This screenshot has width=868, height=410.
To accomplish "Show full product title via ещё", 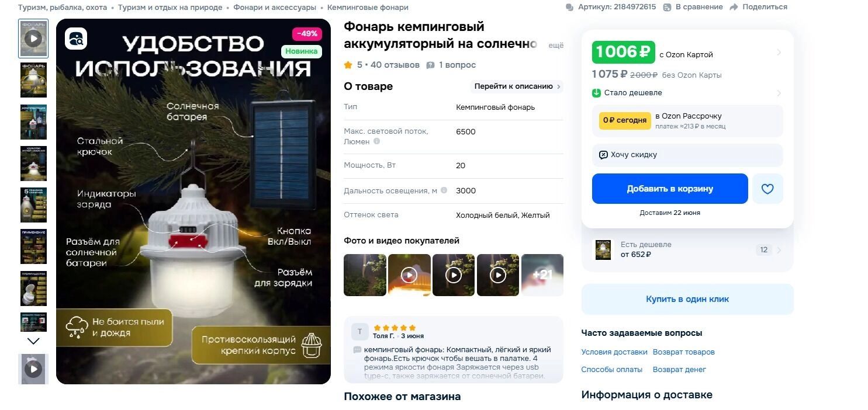I will [x=556, y=45].
